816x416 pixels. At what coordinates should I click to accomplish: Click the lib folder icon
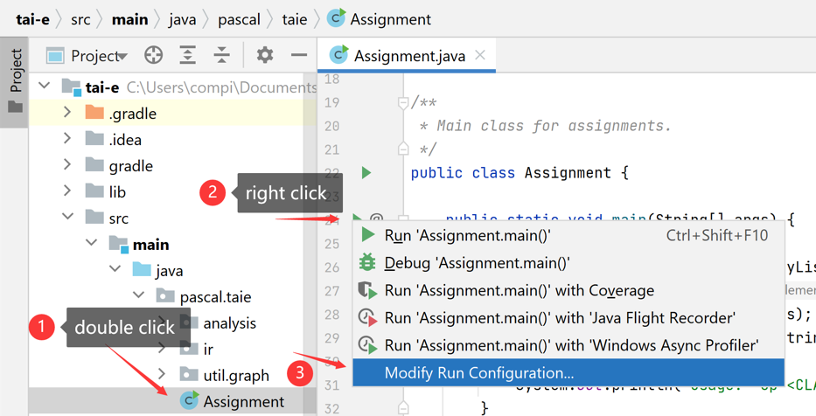coord(94,191)
